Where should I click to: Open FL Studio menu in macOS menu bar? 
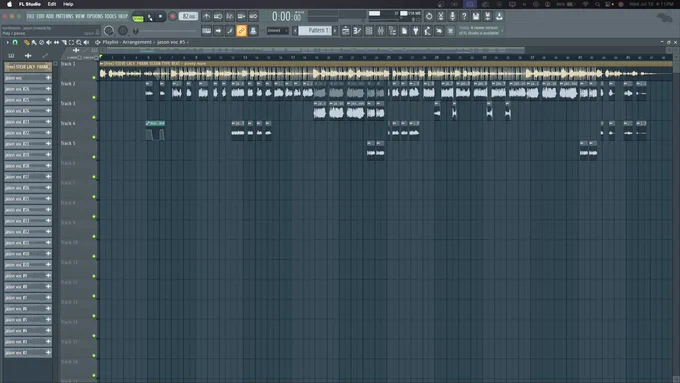click(x=29, y=4)
